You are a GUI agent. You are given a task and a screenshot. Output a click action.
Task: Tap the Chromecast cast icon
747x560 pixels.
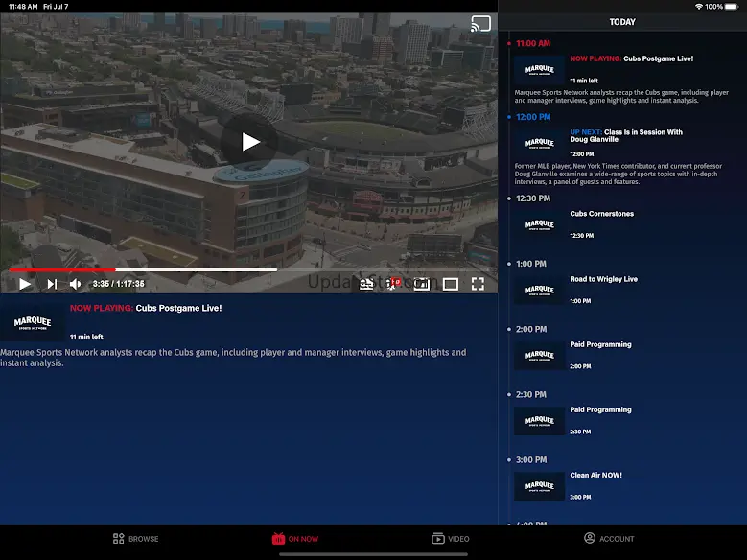480,24
